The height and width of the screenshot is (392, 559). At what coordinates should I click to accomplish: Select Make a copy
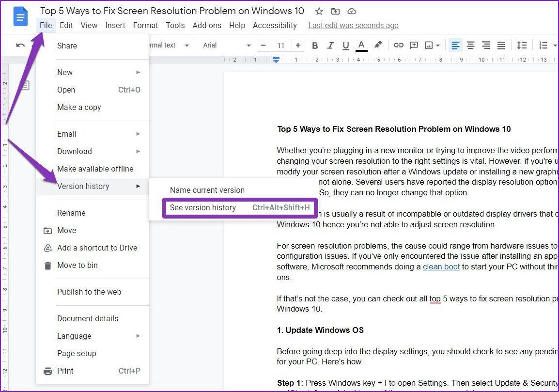93,108
